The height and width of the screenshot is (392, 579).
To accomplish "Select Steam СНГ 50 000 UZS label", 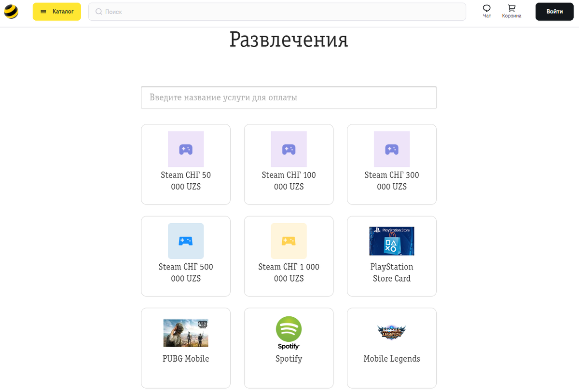I will coord(186,181).
